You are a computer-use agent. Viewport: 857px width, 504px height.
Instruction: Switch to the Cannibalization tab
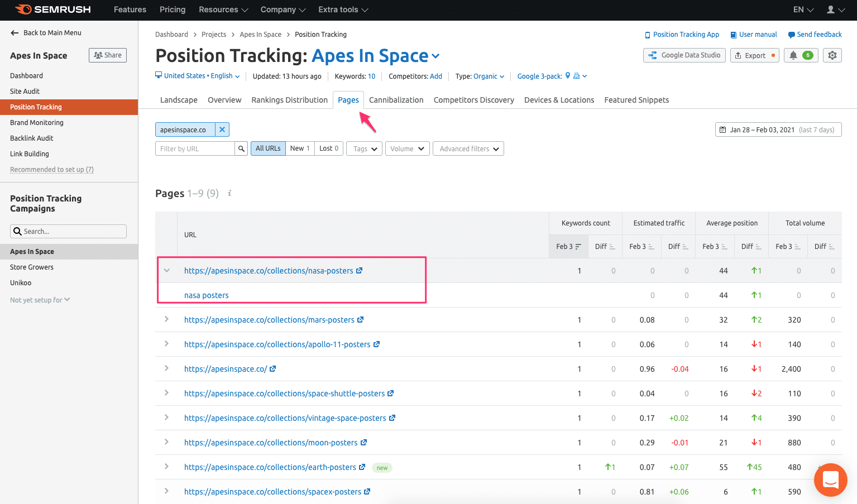(396, 100)
